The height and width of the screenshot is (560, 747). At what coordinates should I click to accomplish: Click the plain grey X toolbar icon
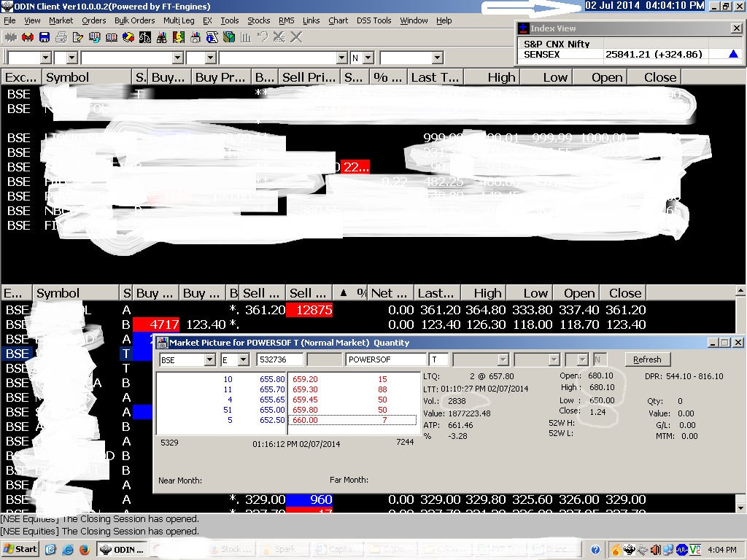296,36
